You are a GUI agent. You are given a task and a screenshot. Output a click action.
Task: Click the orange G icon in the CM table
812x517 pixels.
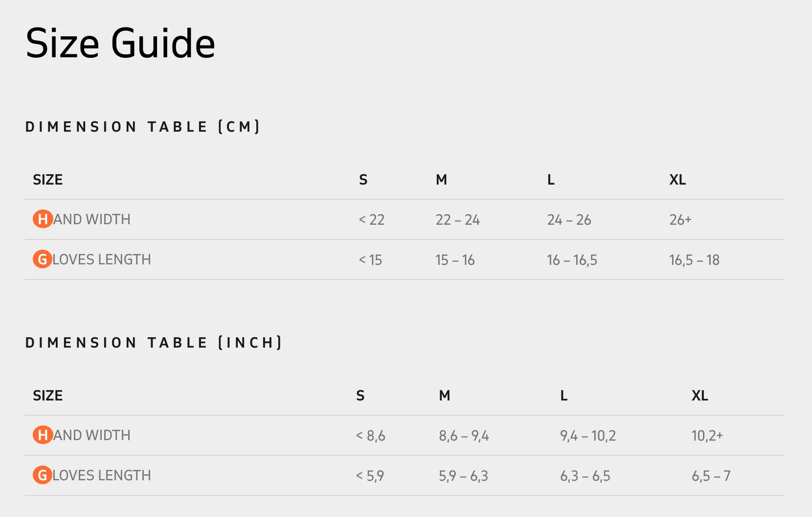click(x=43, y=259)
